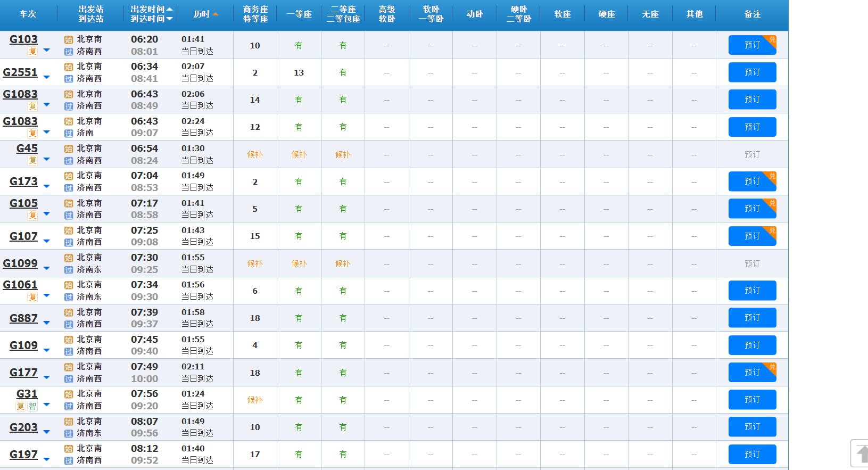Book train G197 with 预订 button
The width and height of the screenshot is (868, 470).
click(752, 455)
